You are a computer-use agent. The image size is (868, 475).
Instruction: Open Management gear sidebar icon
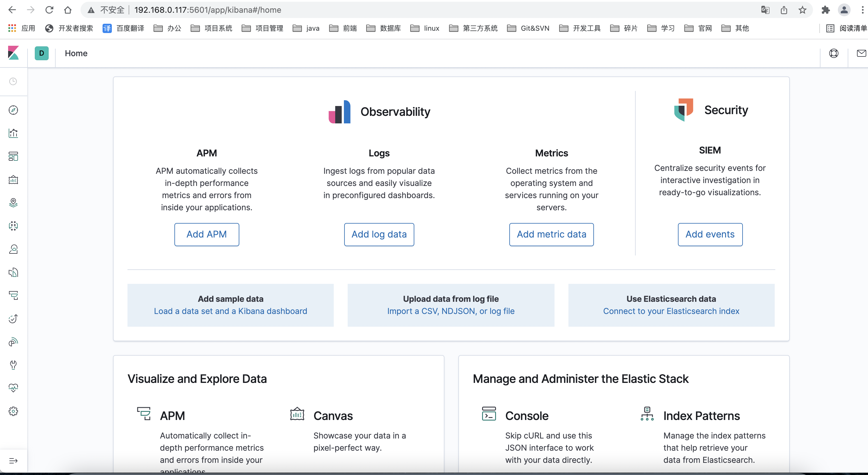pos(13,411)
